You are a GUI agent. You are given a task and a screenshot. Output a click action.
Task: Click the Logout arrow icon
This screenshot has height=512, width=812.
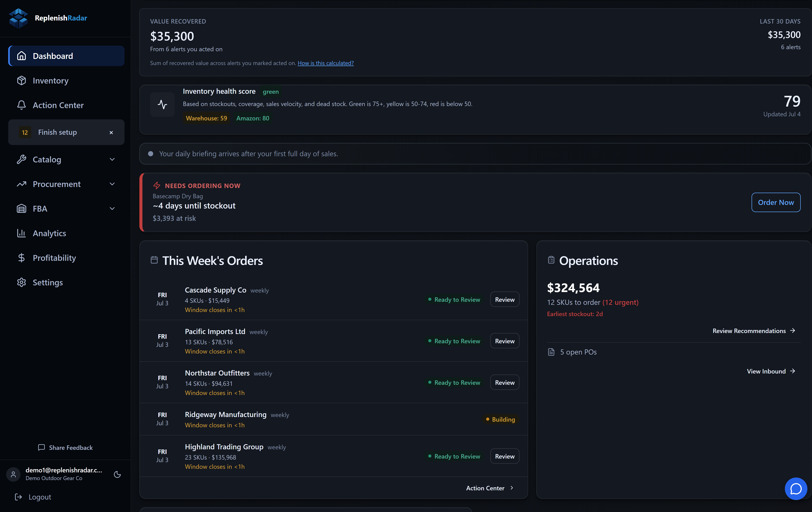[19, 497]
